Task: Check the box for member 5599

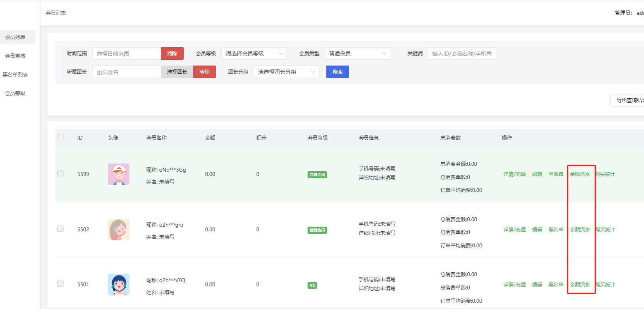Action: 60,173
